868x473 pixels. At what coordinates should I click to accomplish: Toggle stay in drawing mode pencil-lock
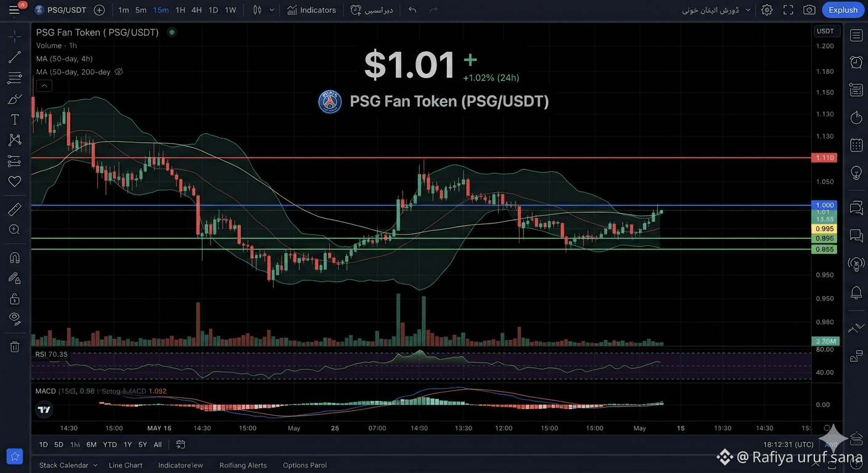click(x=15, y=278)
